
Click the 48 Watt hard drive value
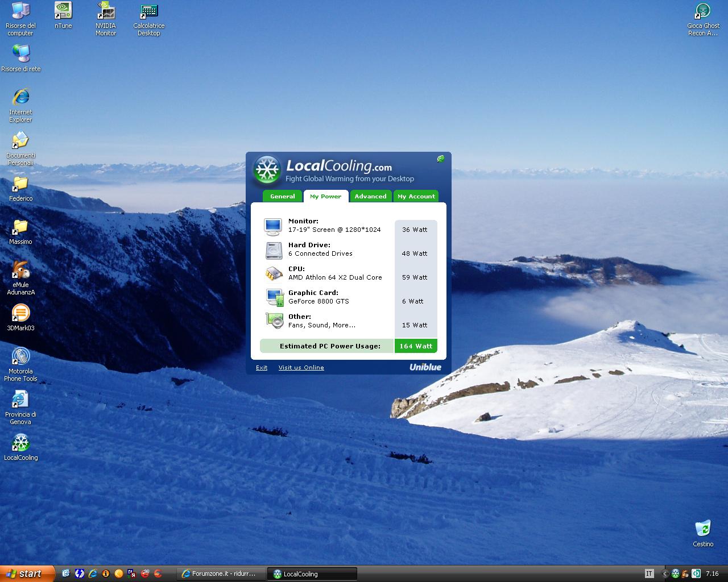click(415, 253)
